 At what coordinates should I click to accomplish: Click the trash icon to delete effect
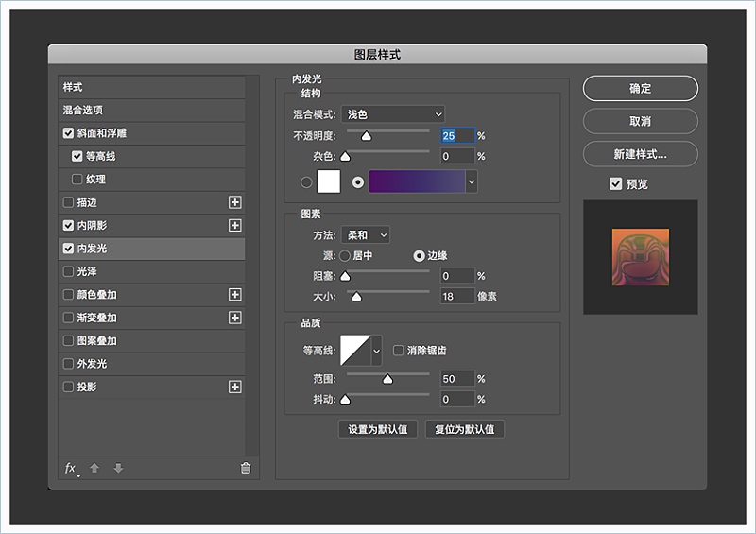(246, 468)
